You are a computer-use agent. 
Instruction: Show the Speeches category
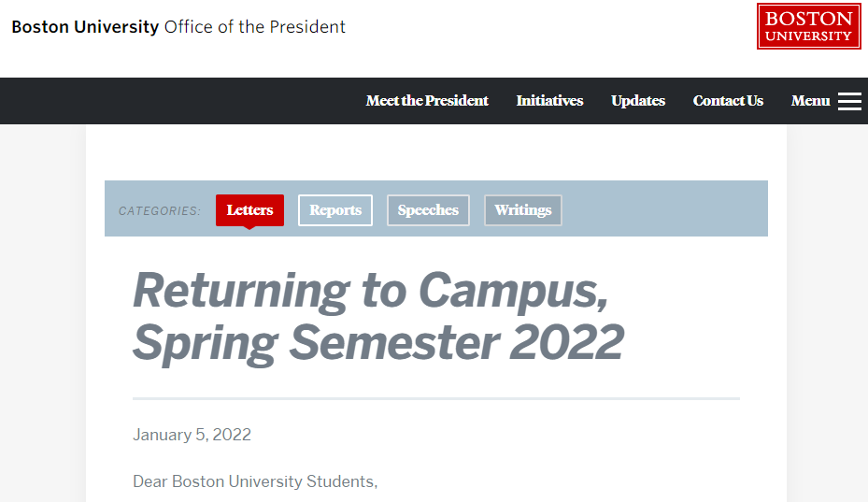[428, 210]
